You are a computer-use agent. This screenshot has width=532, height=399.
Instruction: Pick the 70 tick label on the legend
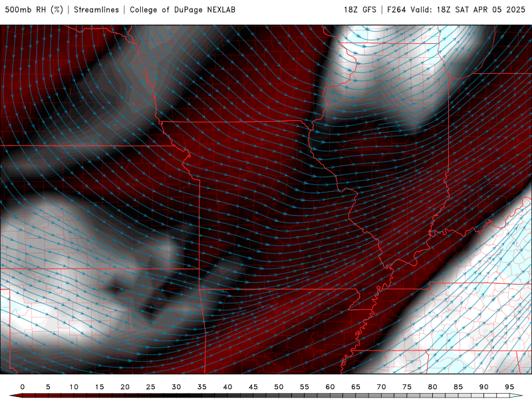coord(381,387)
